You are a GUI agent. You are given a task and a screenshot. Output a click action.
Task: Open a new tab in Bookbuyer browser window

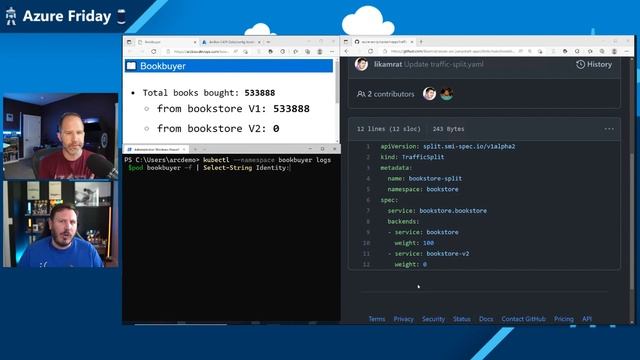[x=269, y=42]
